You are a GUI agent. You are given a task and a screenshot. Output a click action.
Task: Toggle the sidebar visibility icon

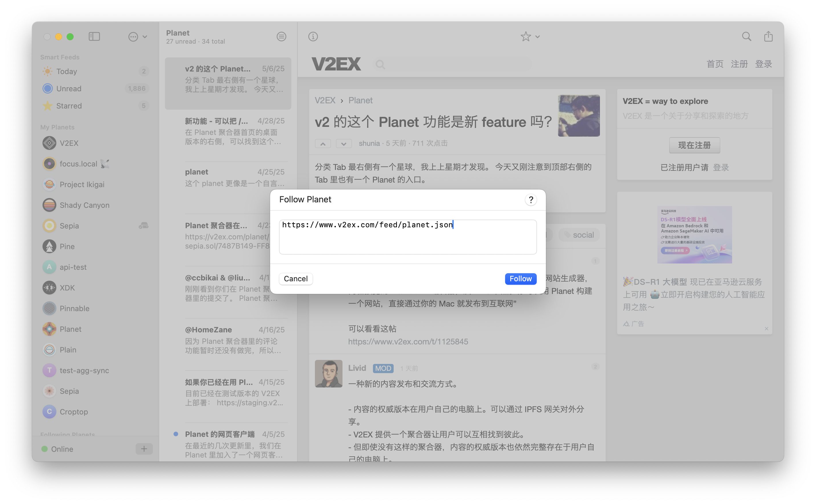click(x=95, y=37)
